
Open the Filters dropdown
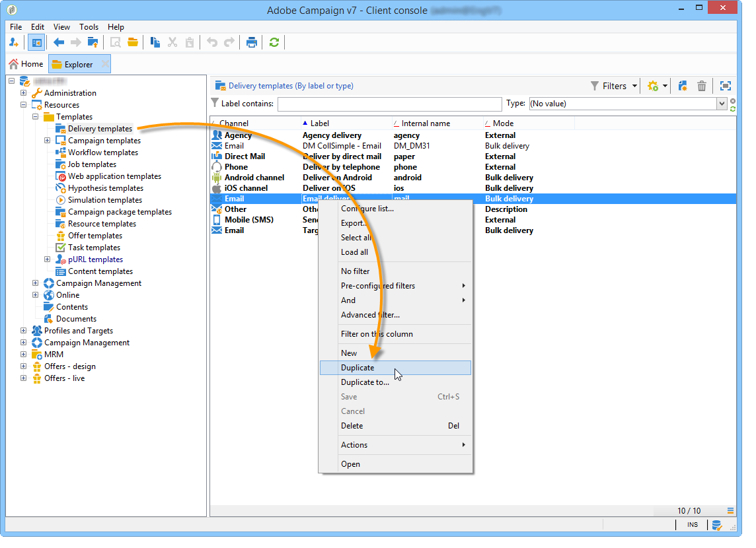[614, 86]
